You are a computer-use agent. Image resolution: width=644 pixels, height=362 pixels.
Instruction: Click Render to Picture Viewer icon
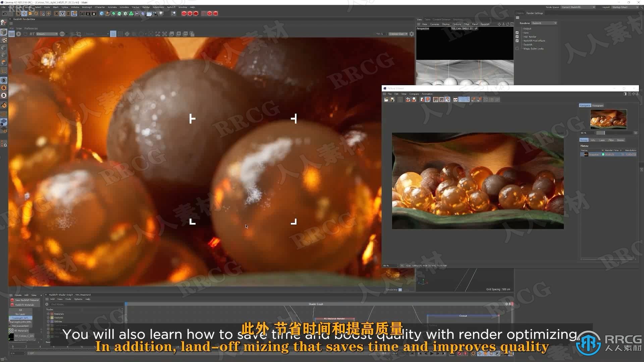point(88,14)
